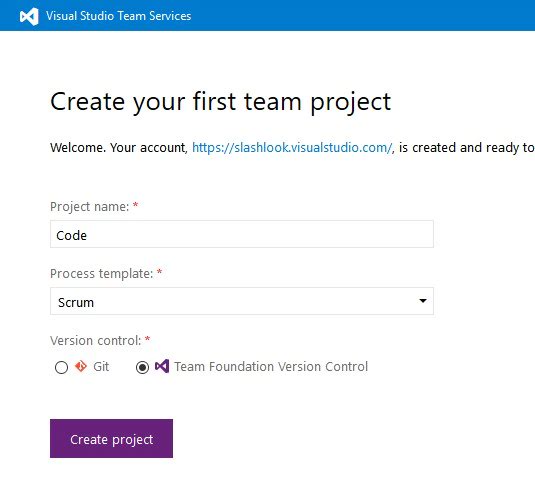
Task: Click the Create project button
Action: coord(111,438)
